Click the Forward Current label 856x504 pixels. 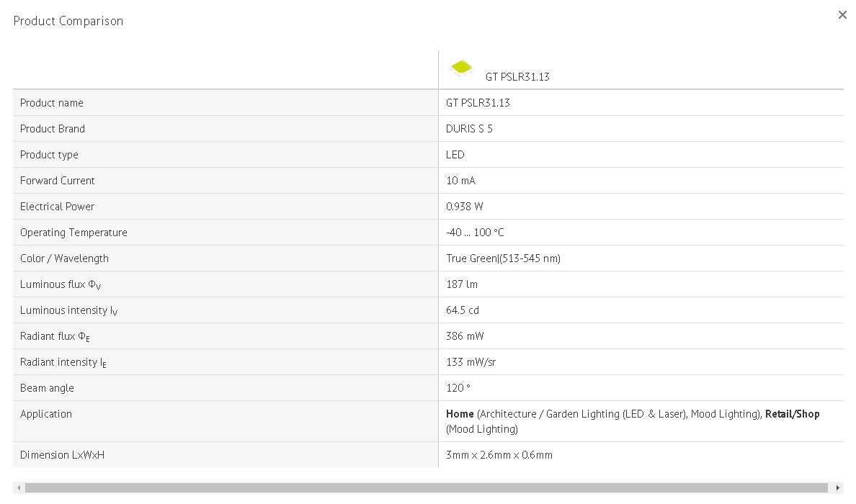click(58, 181)
